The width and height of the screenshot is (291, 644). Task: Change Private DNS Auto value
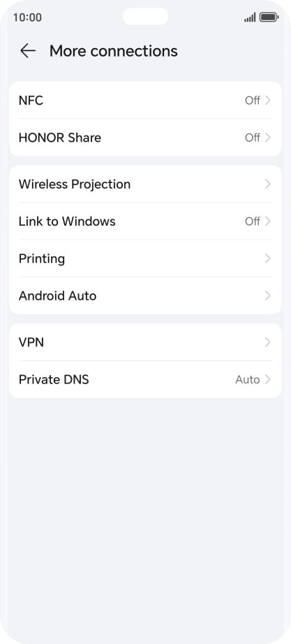coord(248,379)
